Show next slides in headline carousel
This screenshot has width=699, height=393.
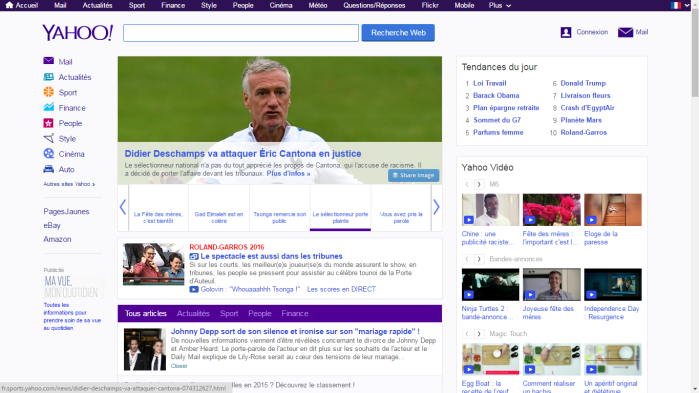tap(436, 207)
